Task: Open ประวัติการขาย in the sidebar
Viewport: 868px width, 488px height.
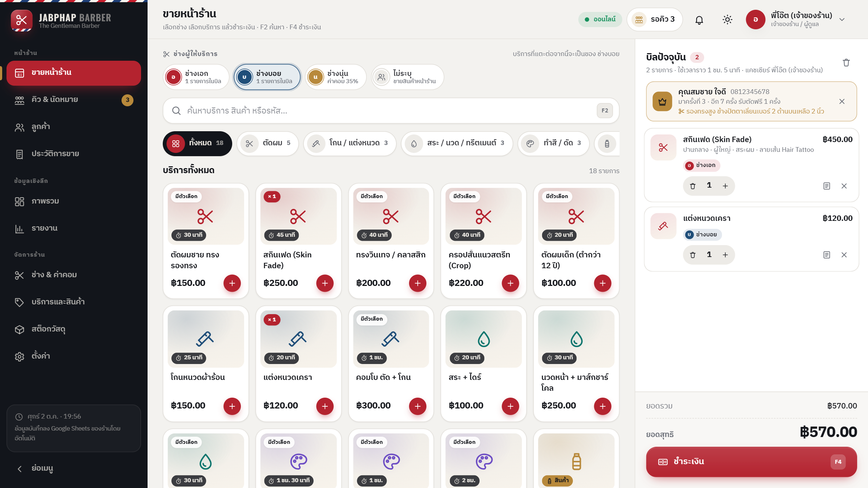Action: [74, 154]
